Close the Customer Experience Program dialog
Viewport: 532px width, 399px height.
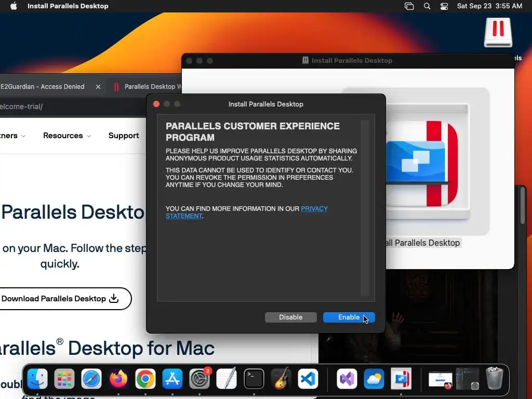pyautogui.click(x=156, y=104)
